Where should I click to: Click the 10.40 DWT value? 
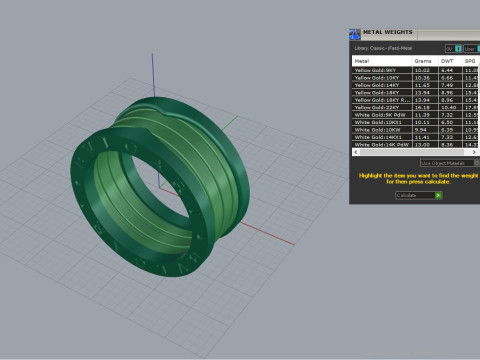(448, 108)
